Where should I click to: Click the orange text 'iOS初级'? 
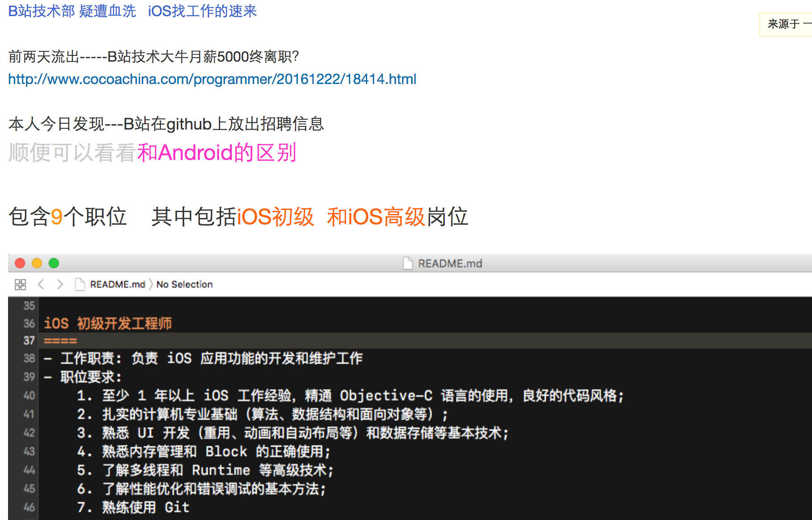(x=275, y=217)
